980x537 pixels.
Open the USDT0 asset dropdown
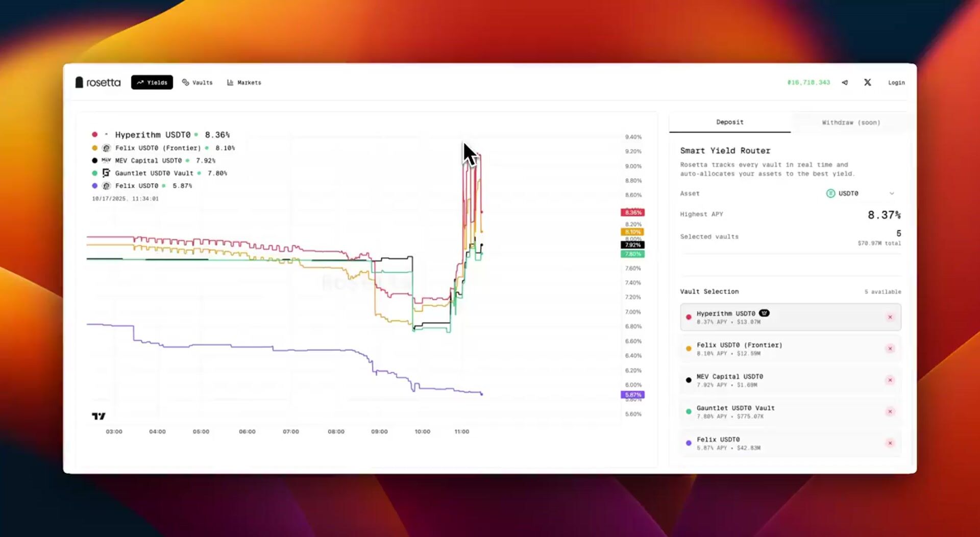click(861, 193)
